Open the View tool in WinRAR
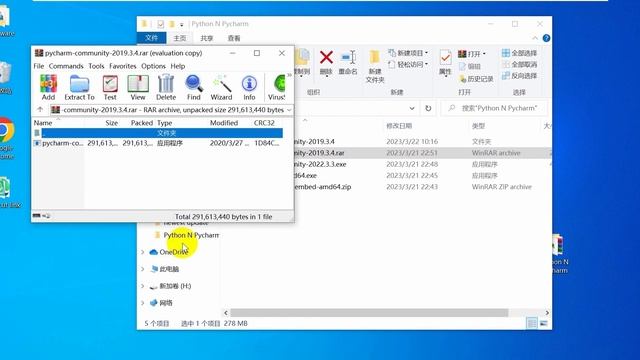Image resolution: width=640 pixels, height=360 pixels. pos(138,87)
